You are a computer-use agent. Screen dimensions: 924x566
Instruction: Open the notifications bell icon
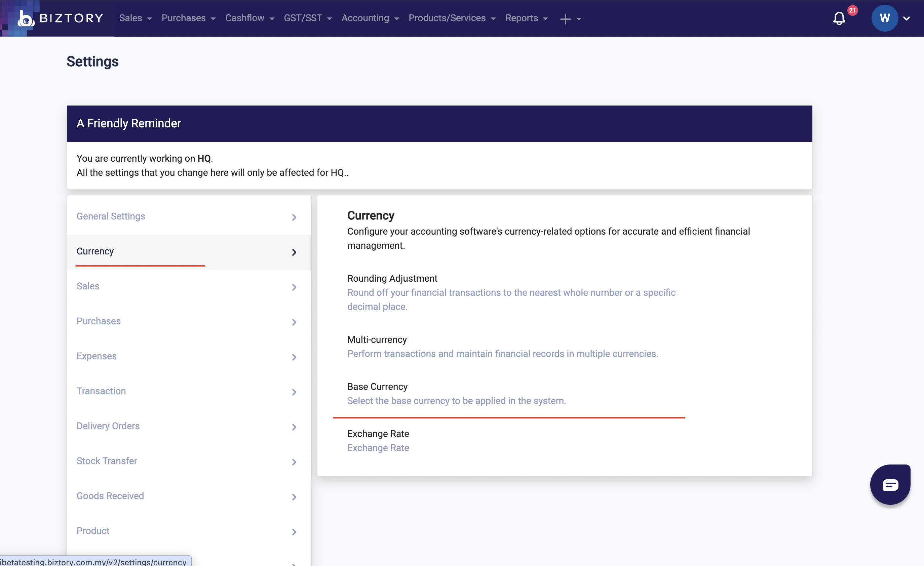tap(839, 18)
